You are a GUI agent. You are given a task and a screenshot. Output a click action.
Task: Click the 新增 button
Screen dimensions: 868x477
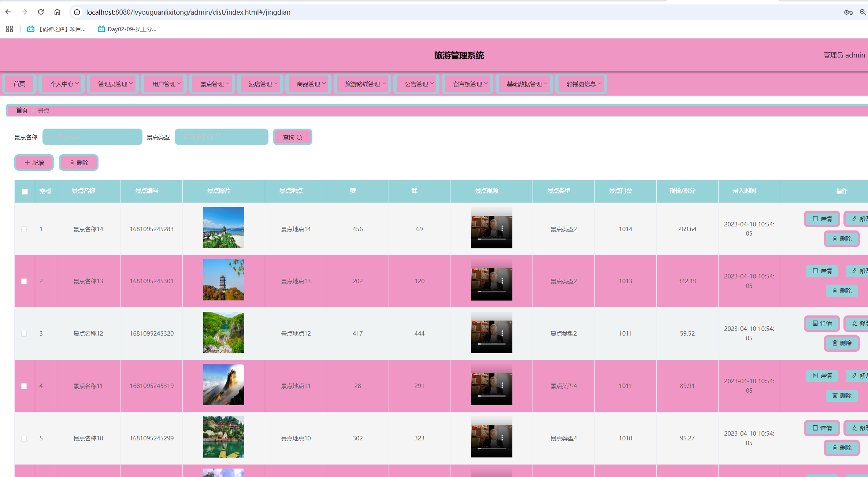tap(34, 163)
